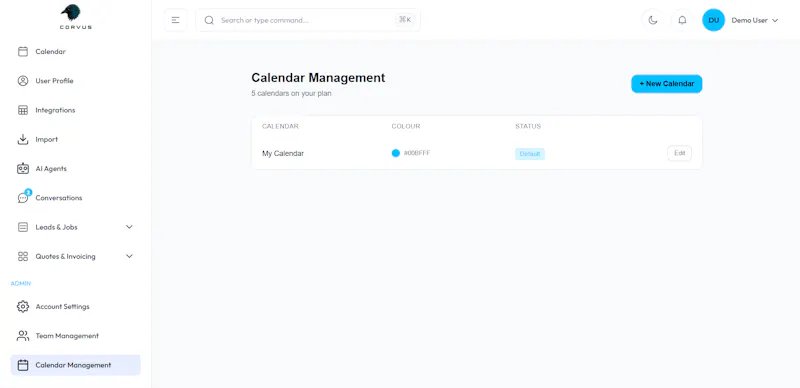
Task: Open User Profile page
Action: (x=54, y=81)
